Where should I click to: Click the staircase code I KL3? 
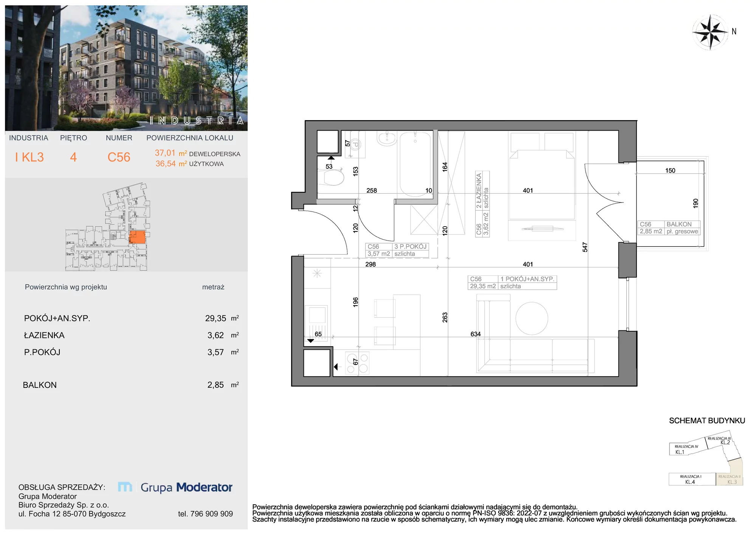29,157
